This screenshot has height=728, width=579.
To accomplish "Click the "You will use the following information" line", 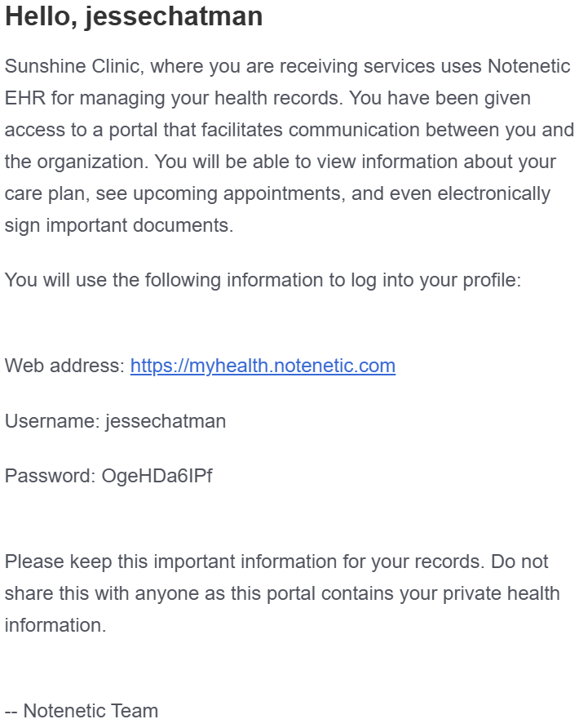I will 263,281.
